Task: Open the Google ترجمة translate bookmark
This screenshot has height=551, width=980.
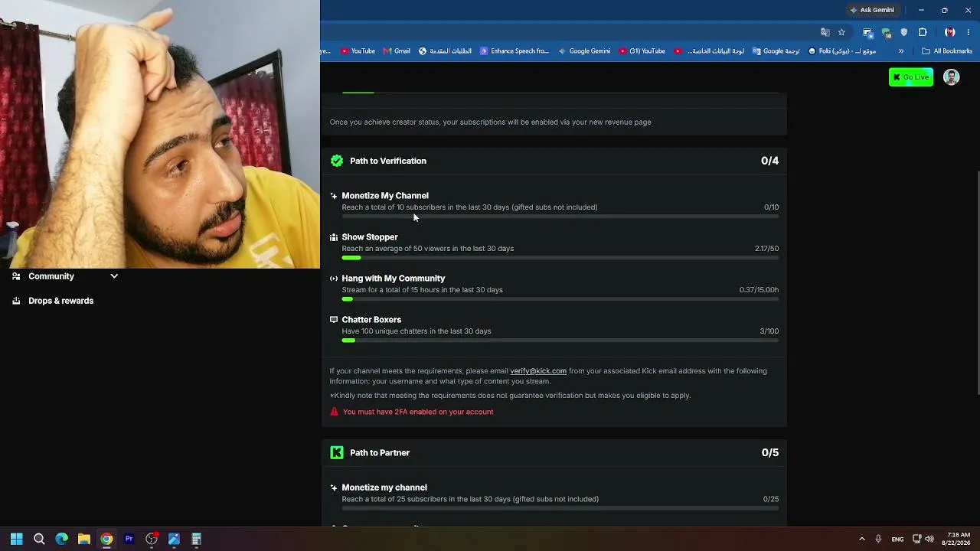Action: click(x=776, y=51)
